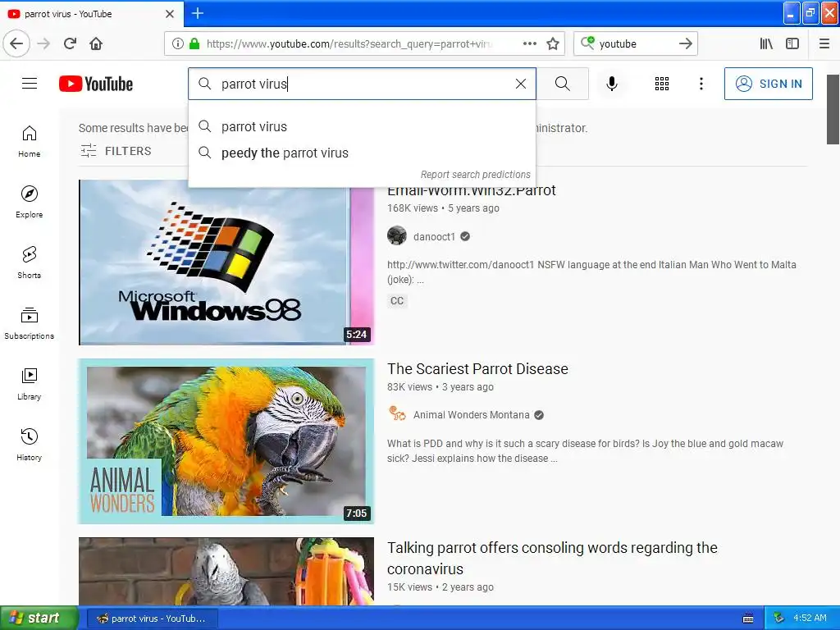The height and width of the screenshot is (630, 840).
Task: Open Home in the YouTube sidebar
Action: click(x=30, y=141)
